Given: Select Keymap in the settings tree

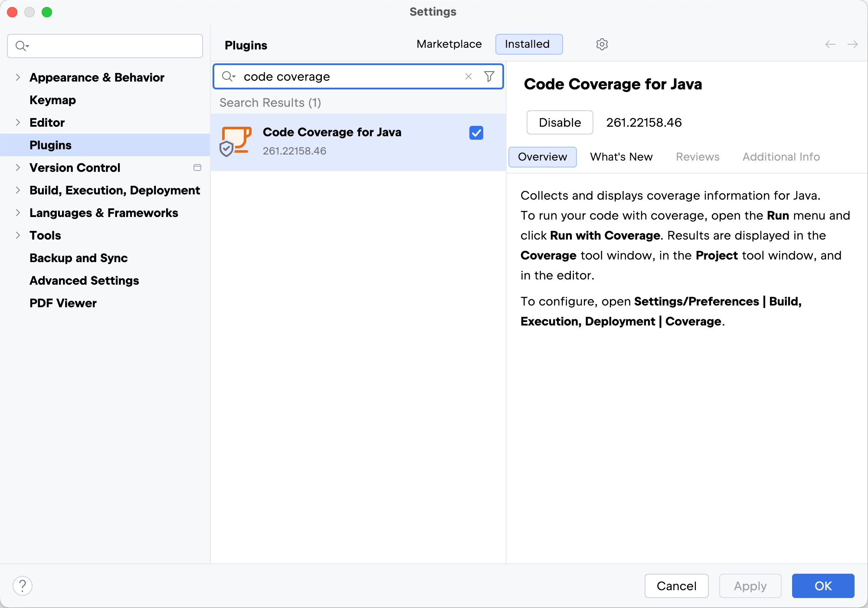Looking at the screenshot, I should 52,100.
